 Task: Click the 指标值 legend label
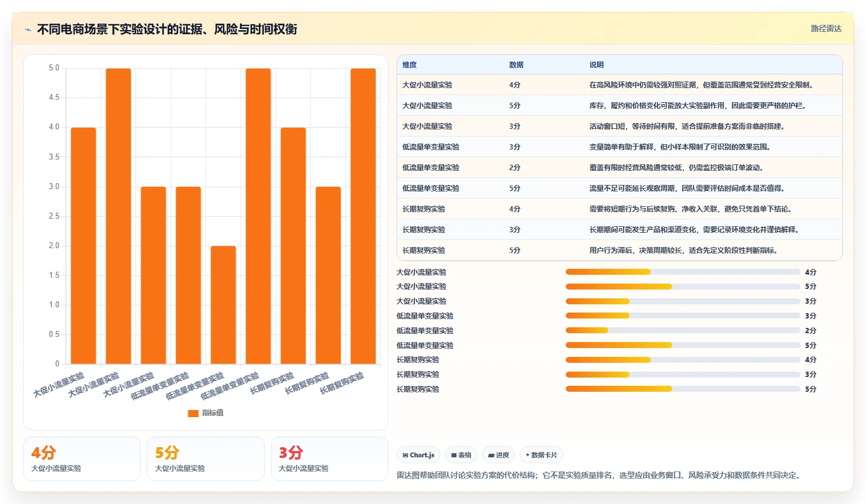coord(213,413)
